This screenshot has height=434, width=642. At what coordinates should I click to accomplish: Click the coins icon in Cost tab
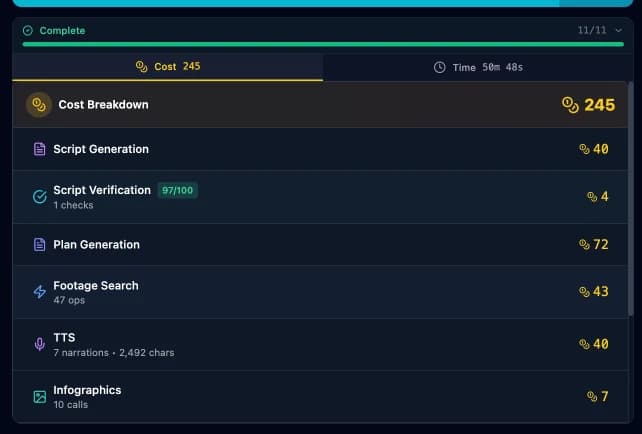pyautogui.click(x=141, y=66)
